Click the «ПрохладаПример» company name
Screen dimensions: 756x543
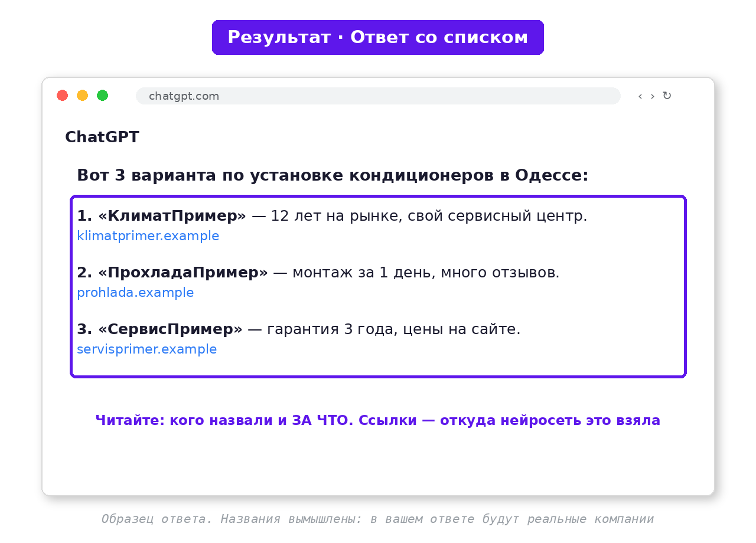[183, 273]
